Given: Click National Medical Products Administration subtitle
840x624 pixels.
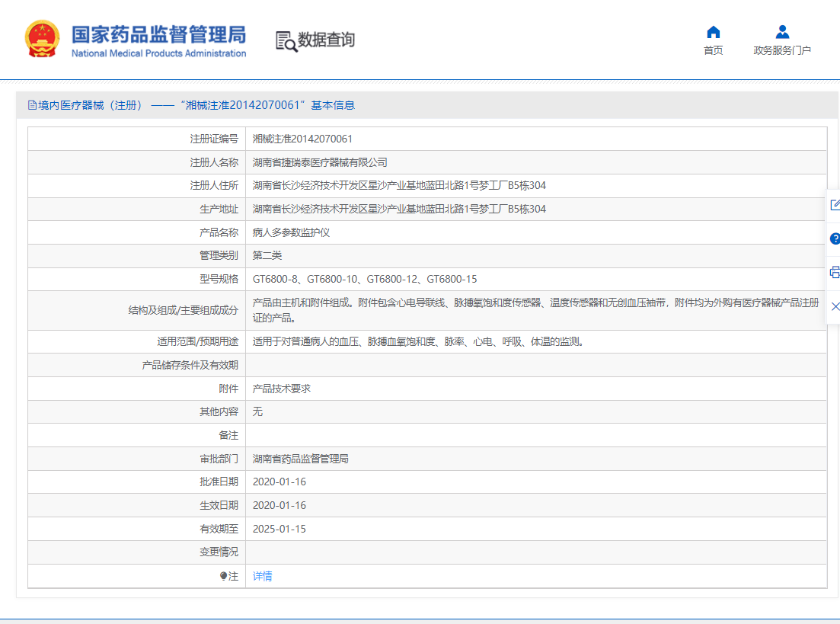Looking at the screenshot, I should pyautogui.click(x=158, y=53).
